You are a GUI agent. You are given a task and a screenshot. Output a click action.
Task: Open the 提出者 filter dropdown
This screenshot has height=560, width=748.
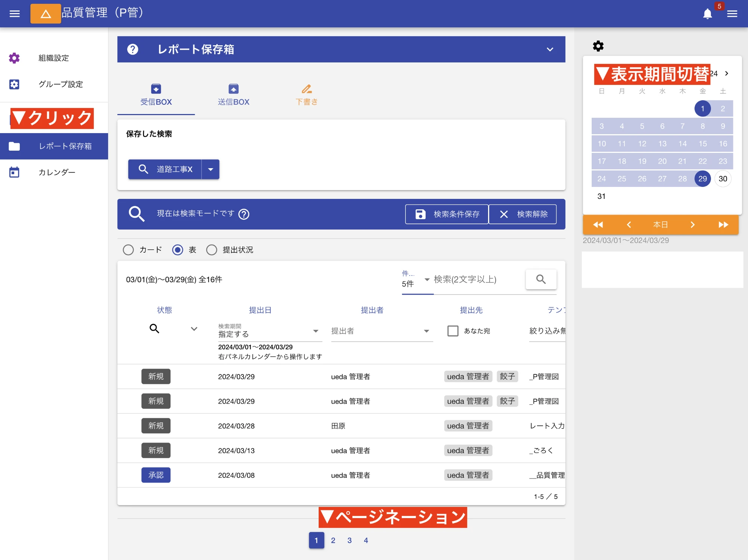pos(426,331)
